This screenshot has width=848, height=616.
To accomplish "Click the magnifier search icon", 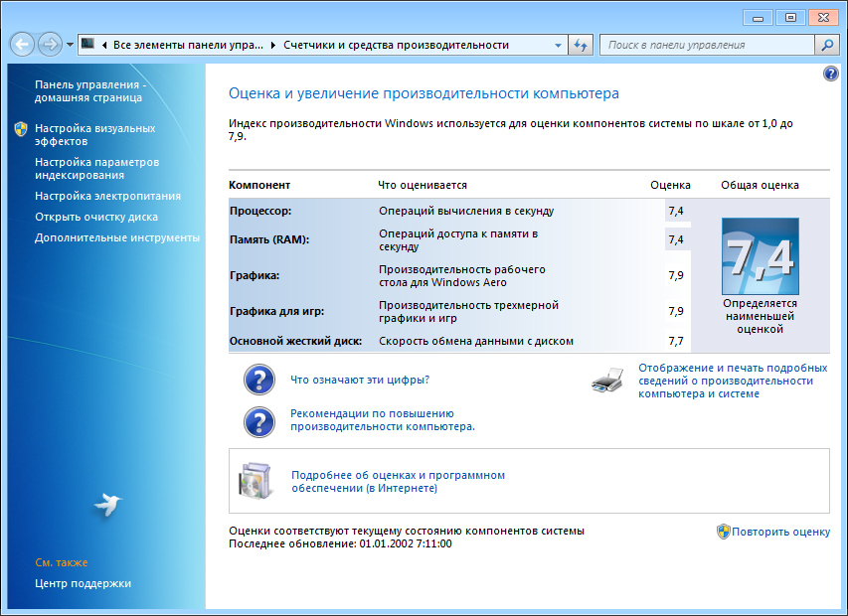I will pyautogui.click(x=827, y=45).
